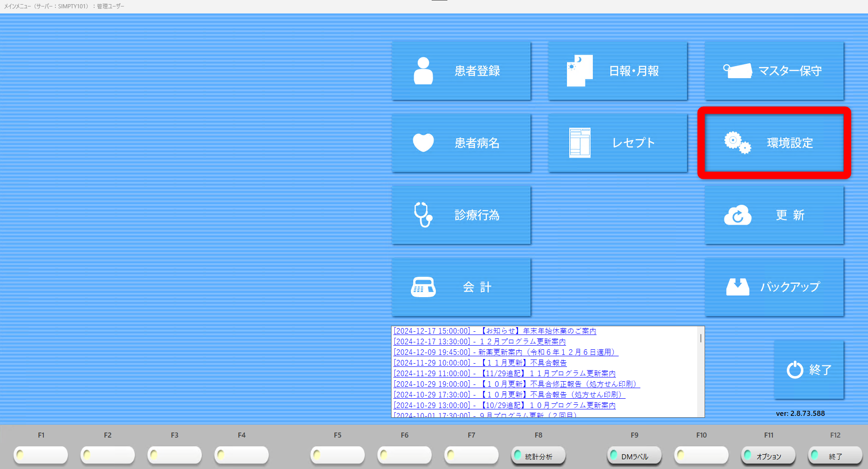
Task: Open the cash register 会計 icon
Action: coord(423,287)
